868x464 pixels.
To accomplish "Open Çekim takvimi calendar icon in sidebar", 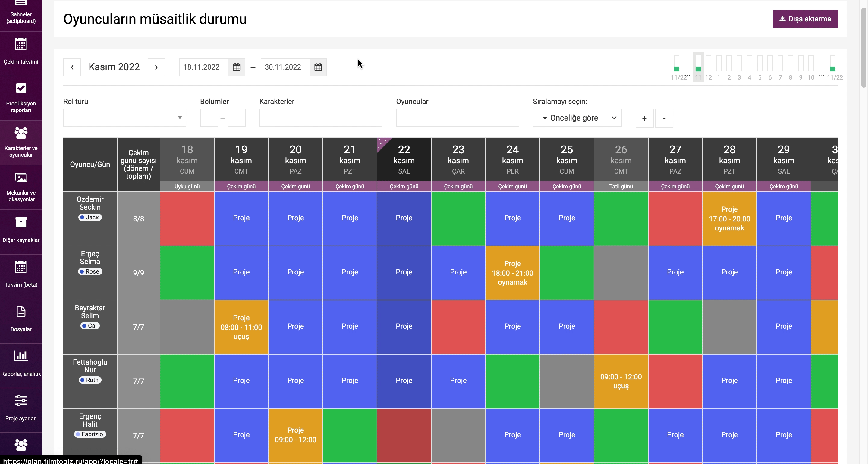I will coord(20,44).
